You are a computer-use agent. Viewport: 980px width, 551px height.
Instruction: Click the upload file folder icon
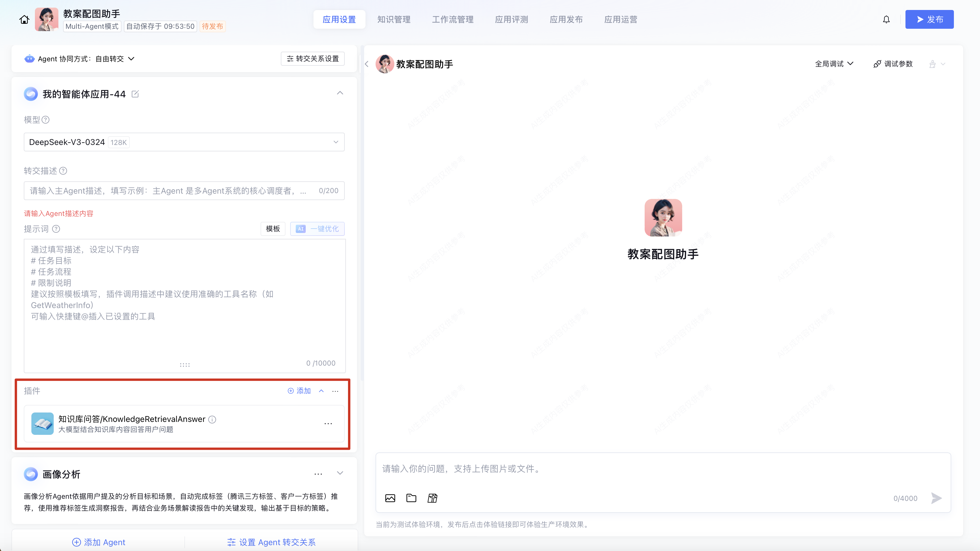[x=411, y=498]
